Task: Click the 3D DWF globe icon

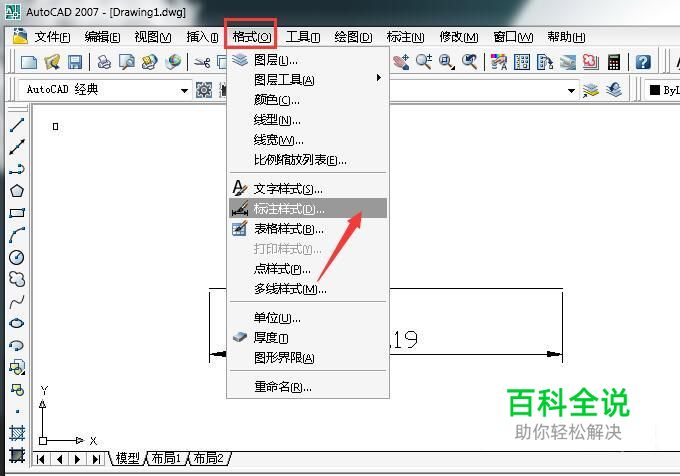Action: click(173, 62)
